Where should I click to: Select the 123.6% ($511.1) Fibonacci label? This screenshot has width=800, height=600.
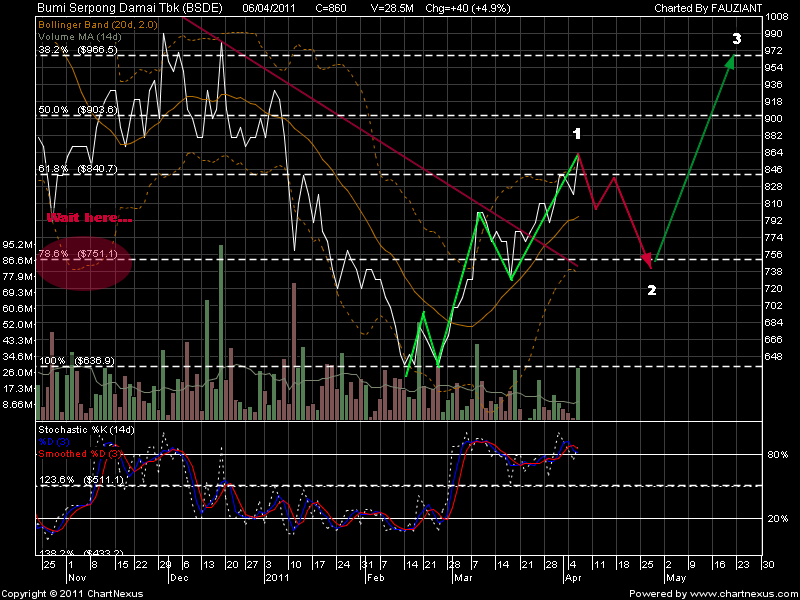tap(82, 480)
